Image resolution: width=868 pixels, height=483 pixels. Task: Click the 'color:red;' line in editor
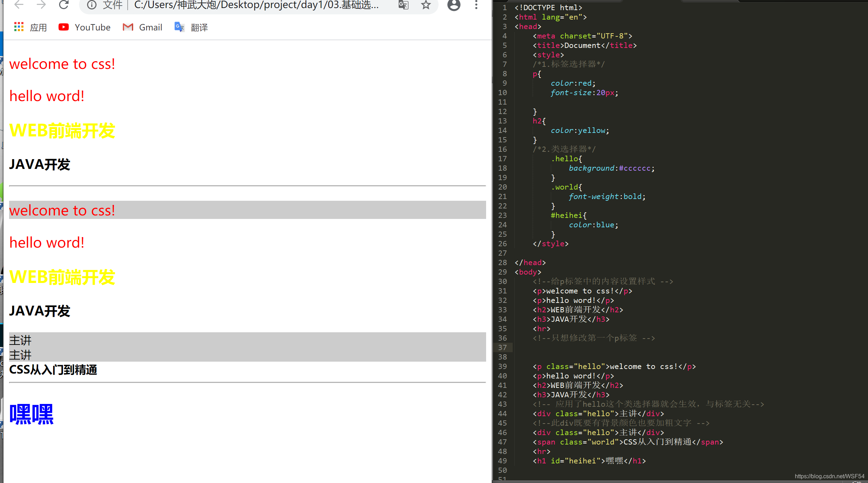[573, 83]
